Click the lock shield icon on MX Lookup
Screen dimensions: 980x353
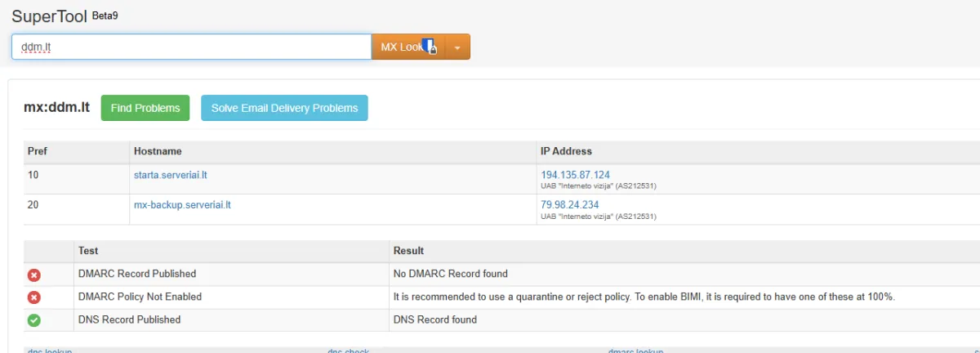tap(430, 47)
